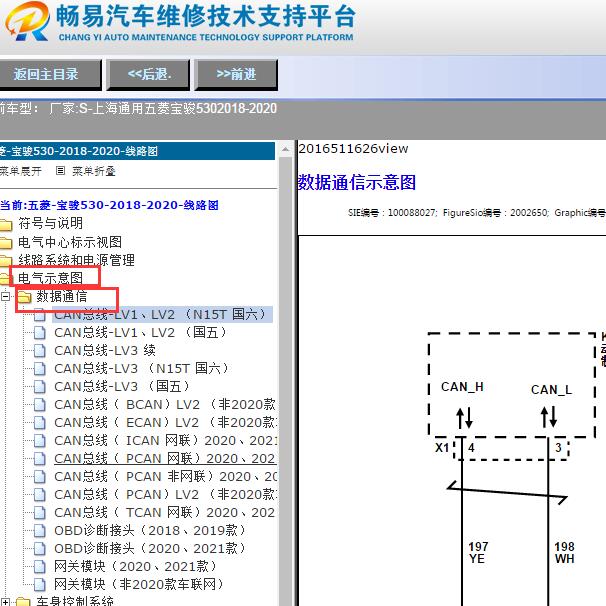
Task: Expand menu via 菜单展开 link
Action: coord(20,171)
